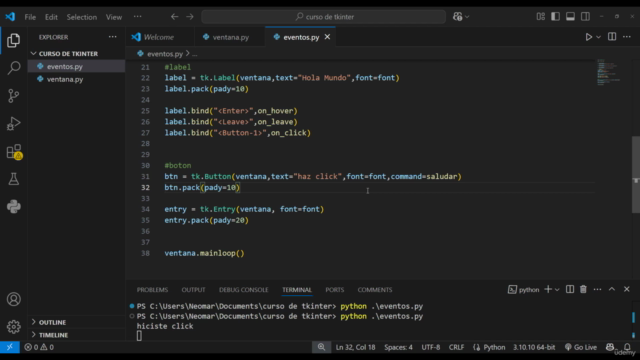
Task: Open launch profile dropdown beside new terminal
Action: pos(557,289)
